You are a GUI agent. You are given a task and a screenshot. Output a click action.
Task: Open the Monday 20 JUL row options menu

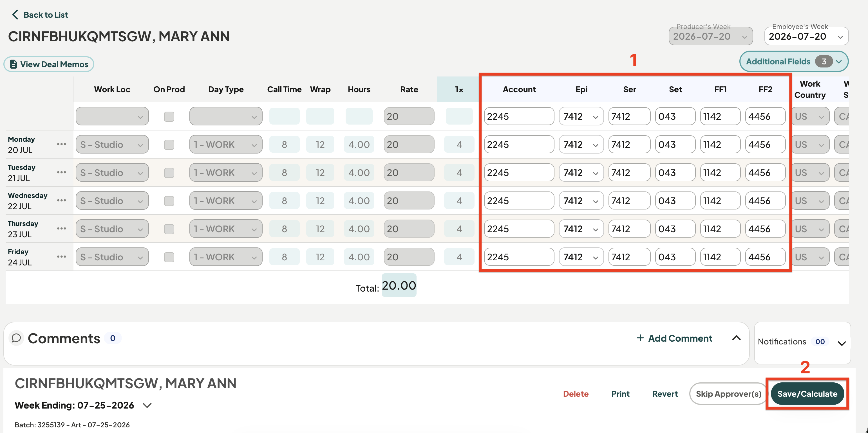pyautogui.click(x=61, y=144)
